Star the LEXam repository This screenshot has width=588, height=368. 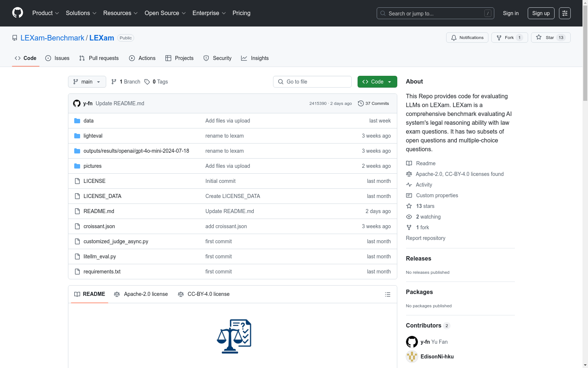tap(551, 38)
